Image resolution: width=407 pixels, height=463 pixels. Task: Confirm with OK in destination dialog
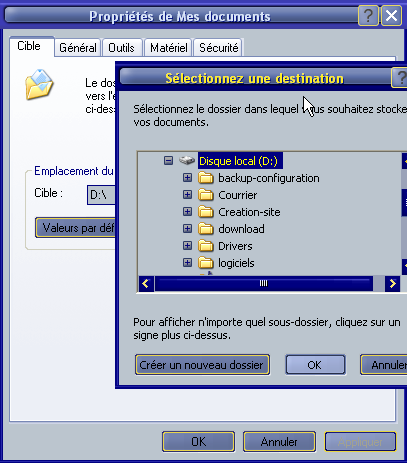(x=315, y=365)
